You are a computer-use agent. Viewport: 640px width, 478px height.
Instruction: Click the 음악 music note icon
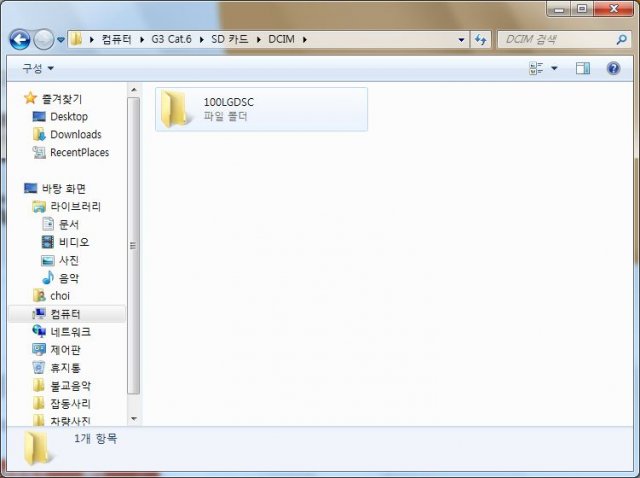point(48,278)
